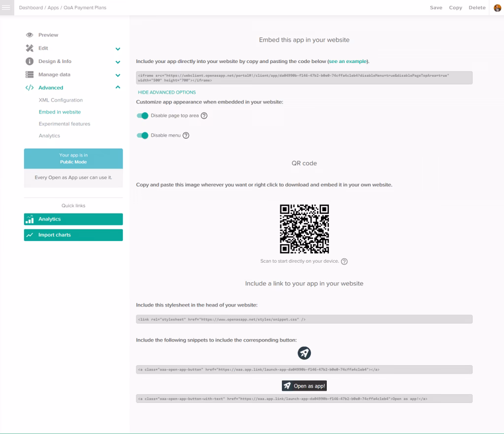Click the Import charts quick link button
504x434 pixels.
[73, 235]
